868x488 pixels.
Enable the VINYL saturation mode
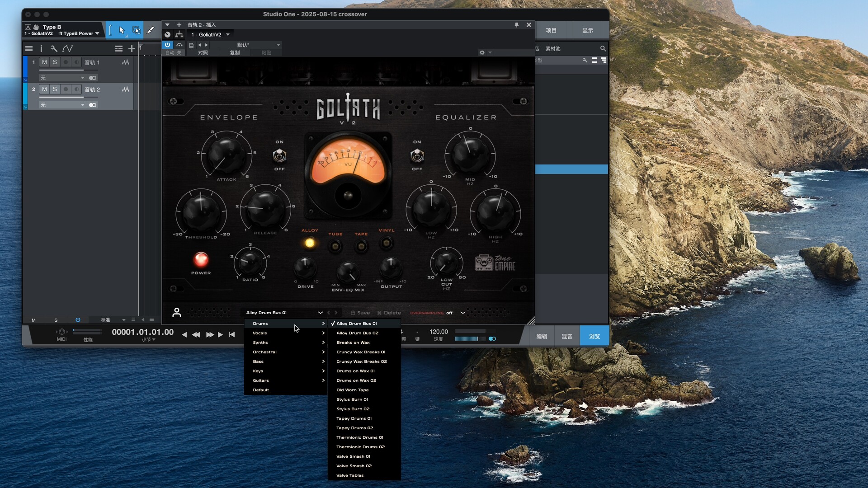386,243
